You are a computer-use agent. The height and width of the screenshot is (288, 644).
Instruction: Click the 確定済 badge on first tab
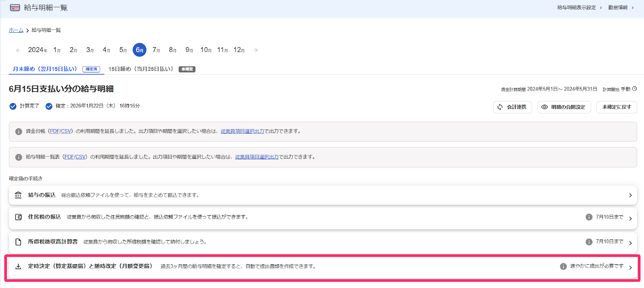click(x=91, y=69)
